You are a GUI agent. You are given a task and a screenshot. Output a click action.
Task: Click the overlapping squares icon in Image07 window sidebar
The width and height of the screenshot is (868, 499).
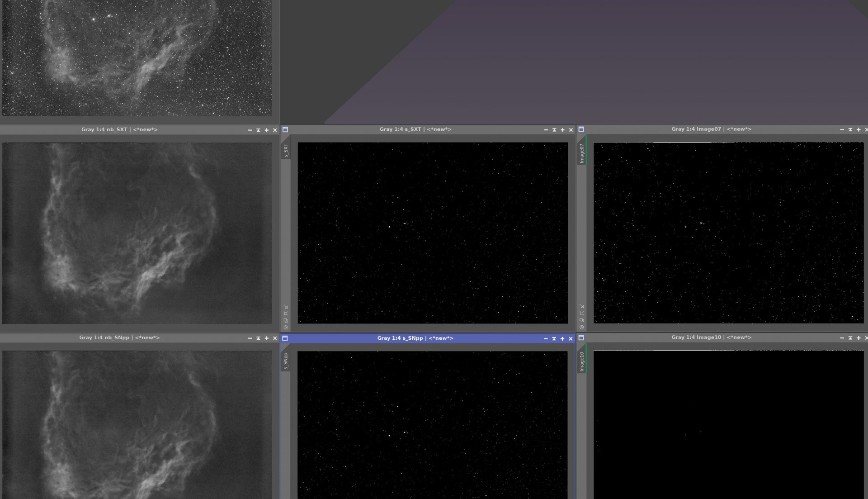click(582, 320)
